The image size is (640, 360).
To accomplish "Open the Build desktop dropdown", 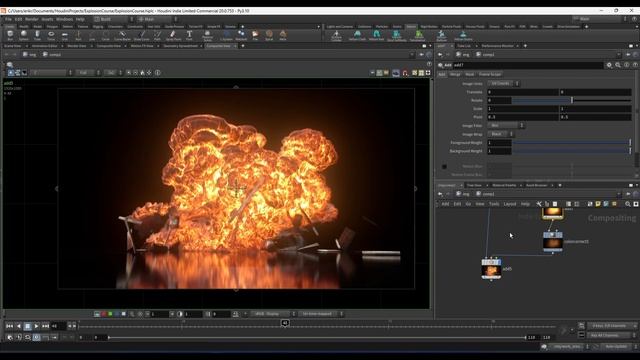I will point(113,19).
